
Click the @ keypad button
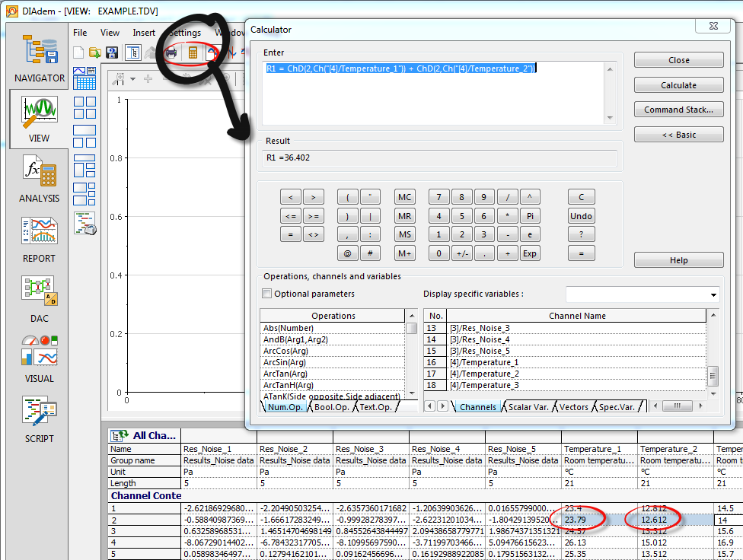click(347, 253)
